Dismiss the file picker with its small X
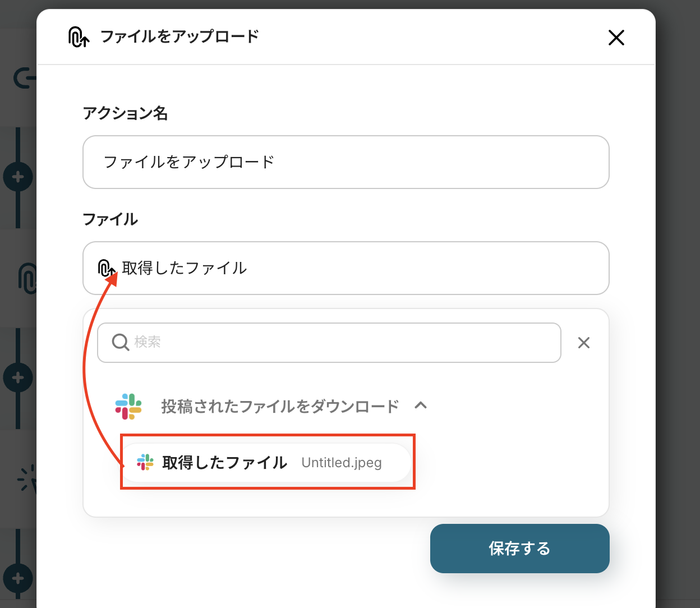 583,343
